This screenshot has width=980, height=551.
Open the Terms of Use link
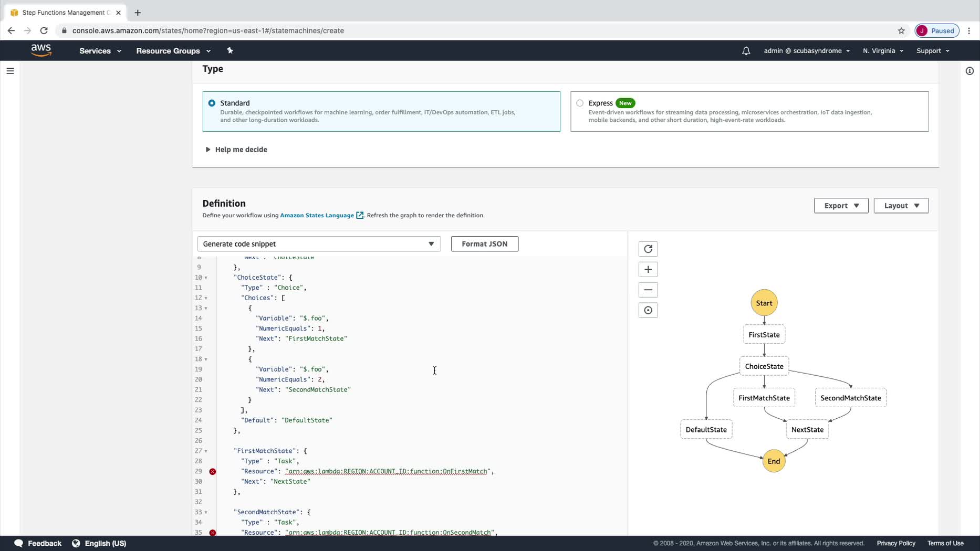pyautogui.click(x=945, y=543)
